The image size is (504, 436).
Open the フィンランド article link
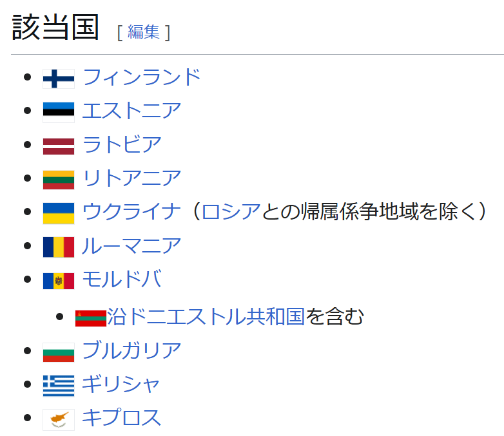point(142,77)
